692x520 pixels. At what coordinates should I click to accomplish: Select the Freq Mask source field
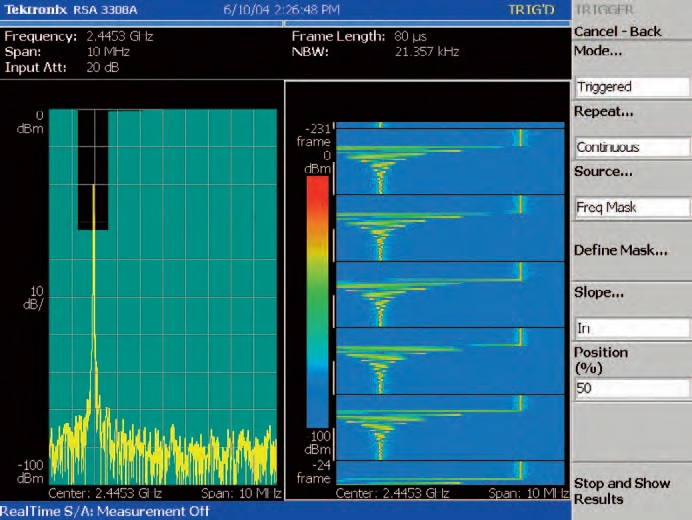[x=631, y=208]
